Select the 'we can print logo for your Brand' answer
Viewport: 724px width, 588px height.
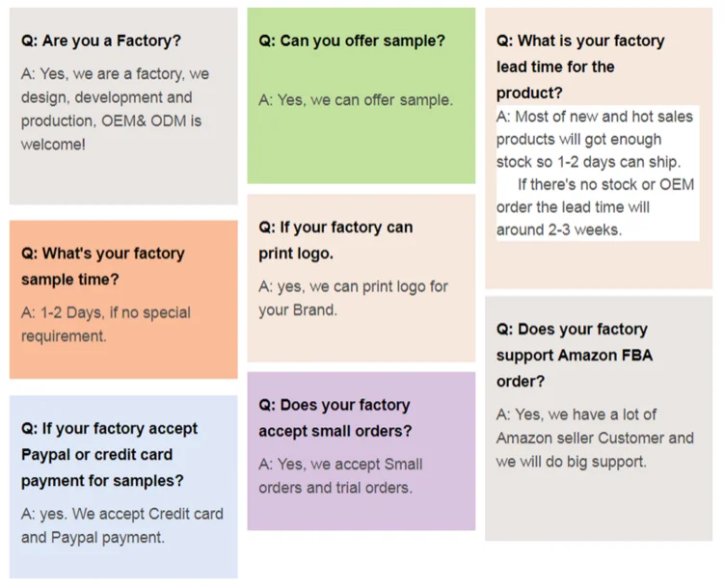pyautogui.click(x=353, y=298)
